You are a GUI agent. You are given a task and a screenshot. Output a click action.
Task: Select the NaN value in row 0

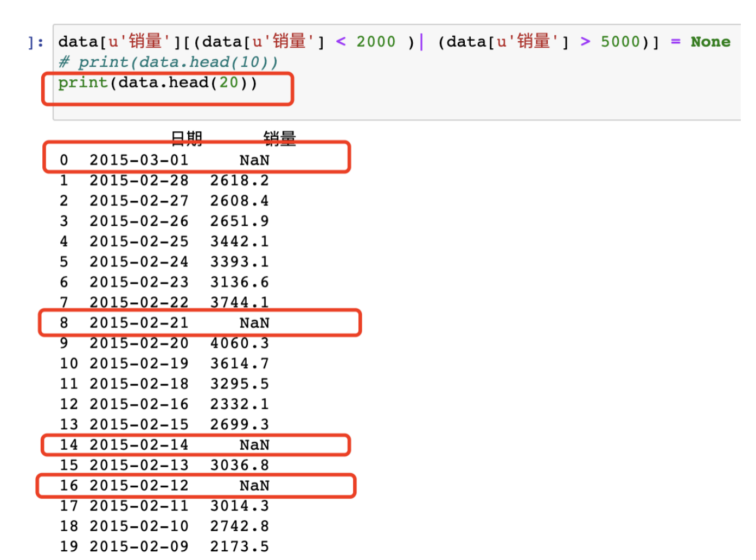254,160
